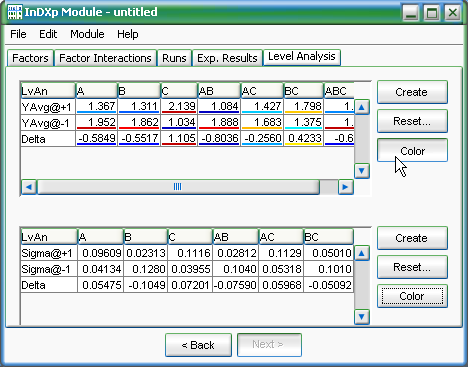Click cell value 0.4233
Viewport: 468px width, 367px height.
pos(303,139)
